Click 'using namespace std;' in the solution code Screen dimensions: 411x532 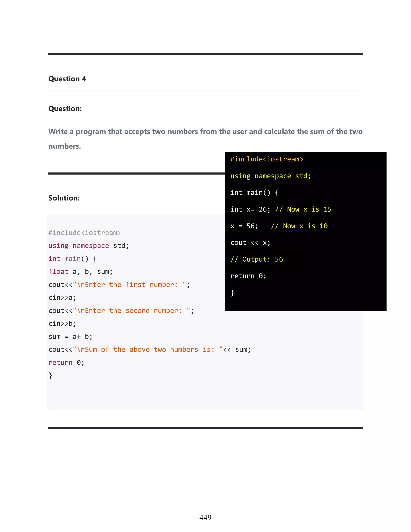tap(89, 246)
